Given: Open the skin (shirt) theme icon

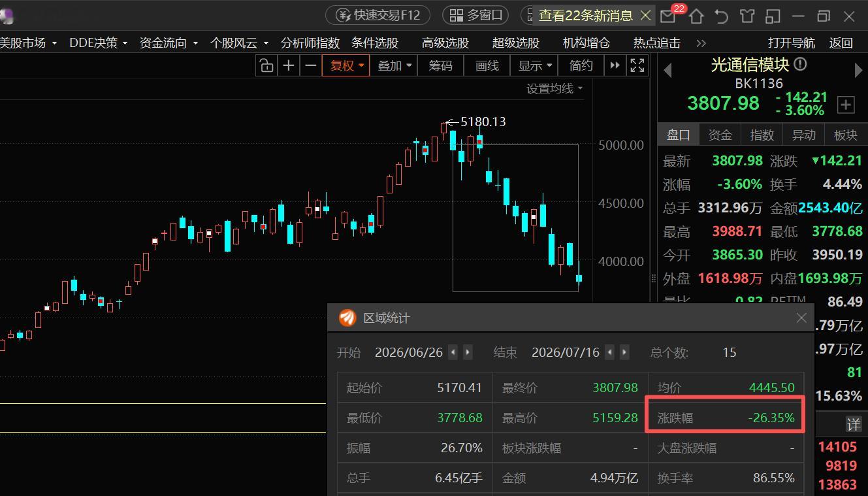Looking at the screenshot, I should point(747,16).
